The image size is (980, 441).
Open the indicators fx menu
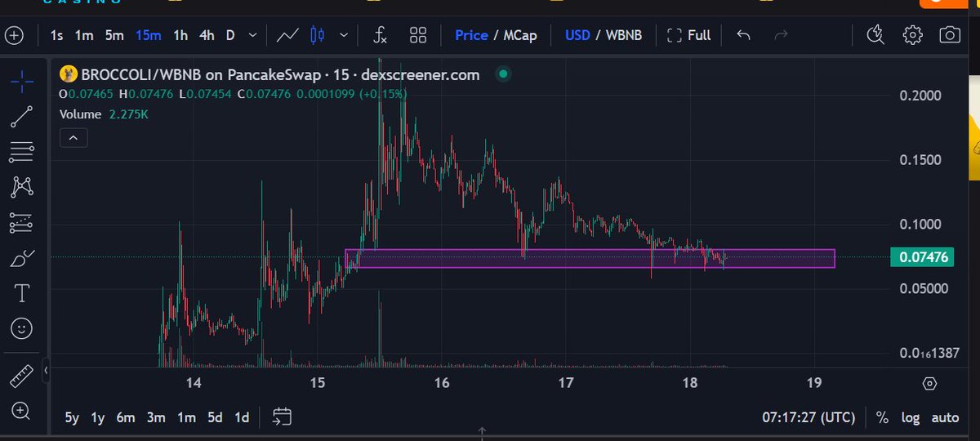[x=380, y=36]
